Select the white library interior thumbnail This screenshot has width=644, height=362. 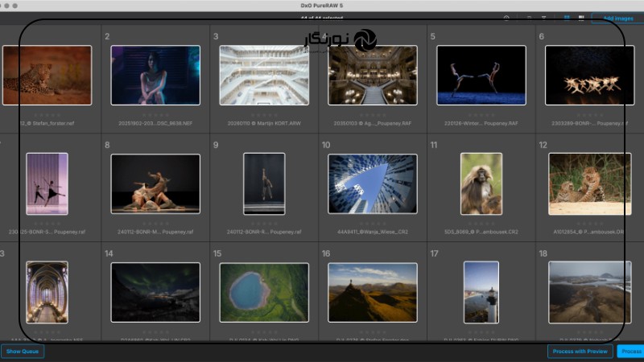[264, 75]
